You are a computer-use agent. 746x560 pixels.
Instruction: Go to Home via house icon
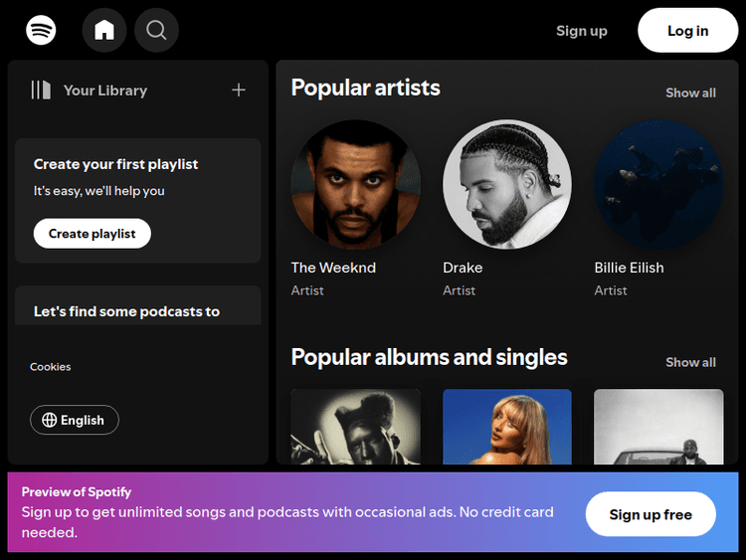pos(104,30)
